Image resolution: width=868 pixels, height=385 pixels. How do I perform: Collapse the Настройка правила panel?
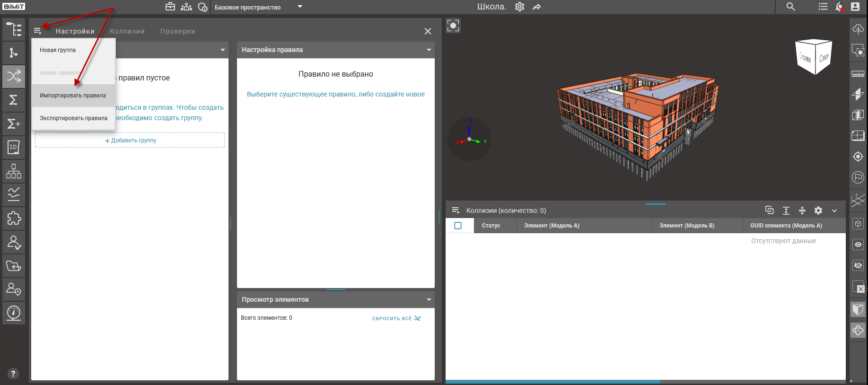429,50
